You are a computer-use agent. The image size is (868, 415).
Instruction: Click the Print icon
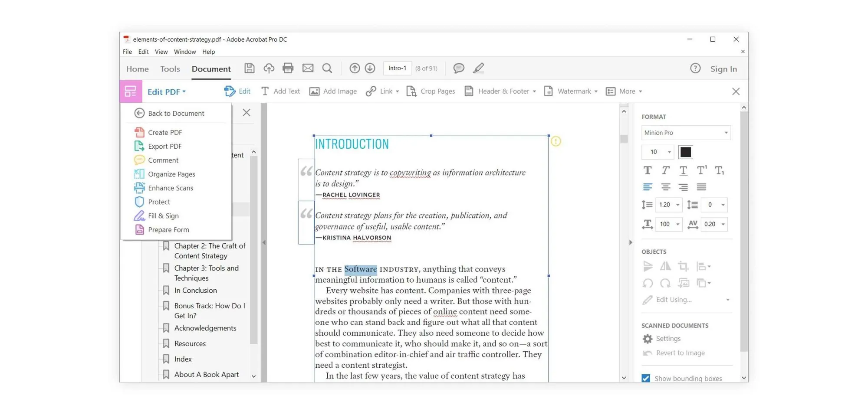(288, 68)
